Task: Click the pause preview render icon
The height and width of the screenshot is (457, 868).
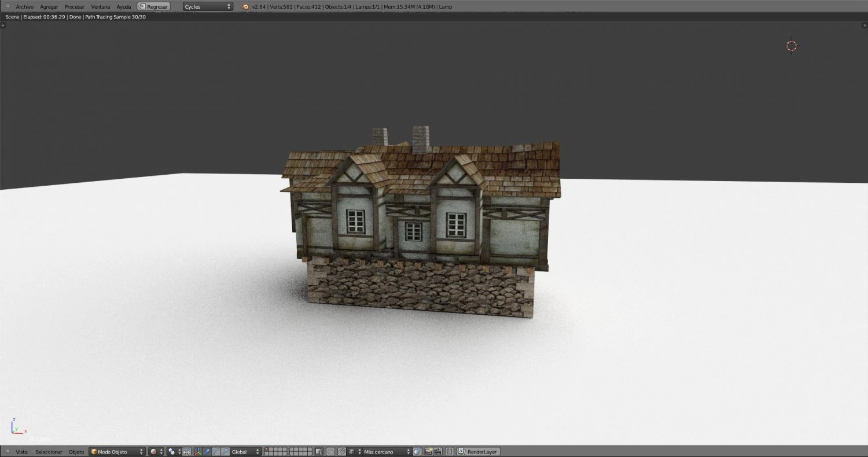Action: (x=450, y=452)
